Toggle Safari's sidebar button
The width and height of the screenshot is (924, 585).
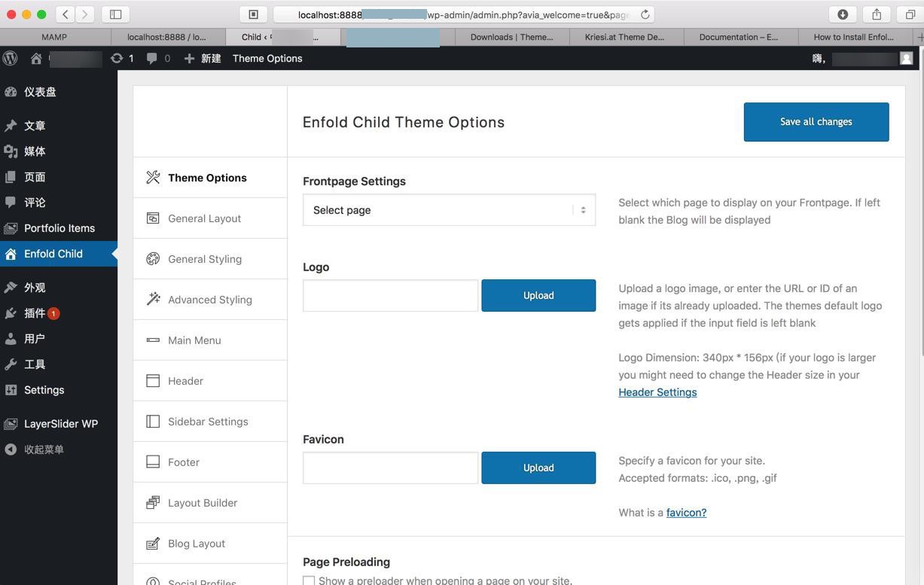pyautogui.click(x=116, y=14)
